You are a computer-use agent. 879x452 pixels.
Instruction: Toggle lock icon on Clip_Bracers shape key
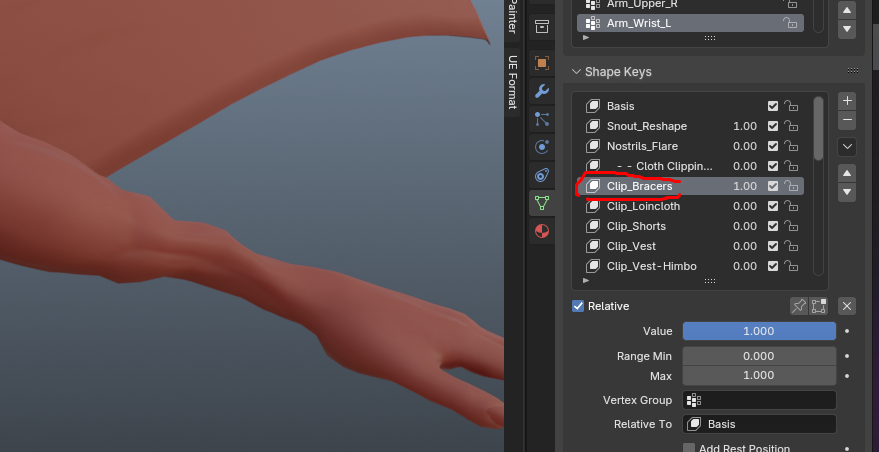[790, 186]
